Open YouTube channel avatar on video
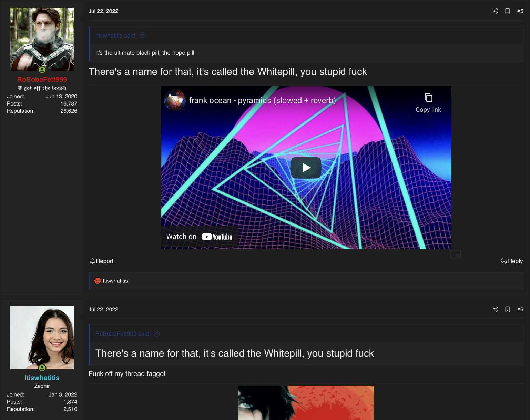The height and width of the screenshot is (420, 530). coord(175,100)
